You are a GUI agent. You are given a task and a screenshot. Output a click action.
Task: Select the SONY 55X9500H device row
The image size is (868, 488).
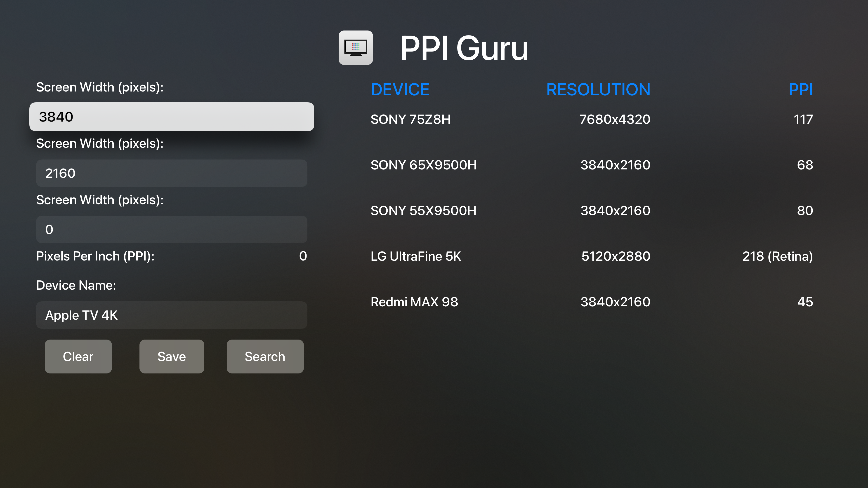coord(592,211)
